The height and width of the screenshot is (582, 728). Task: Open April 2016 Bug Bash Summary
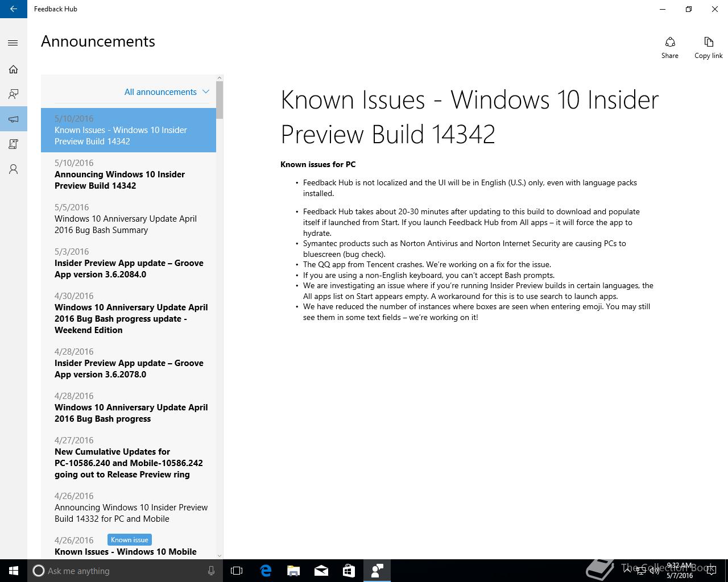pyautogui.click(x=129, y=219)
